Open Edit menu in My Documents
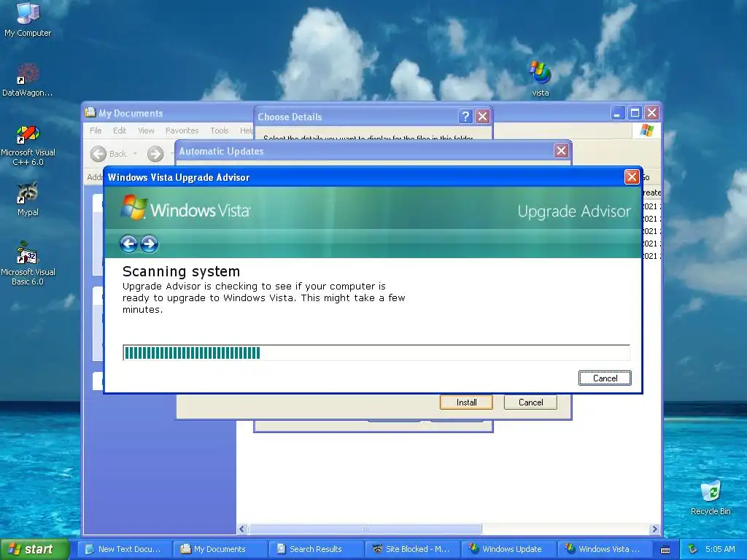 [119, 131]
